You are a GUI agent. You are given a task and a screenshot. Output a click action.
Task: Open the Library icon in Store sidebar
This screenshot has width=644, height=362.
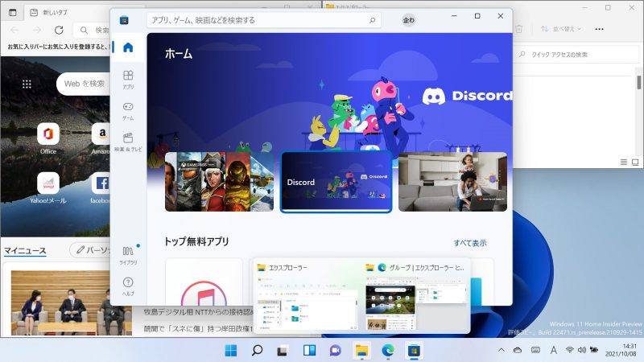click(x=128, y=254)
